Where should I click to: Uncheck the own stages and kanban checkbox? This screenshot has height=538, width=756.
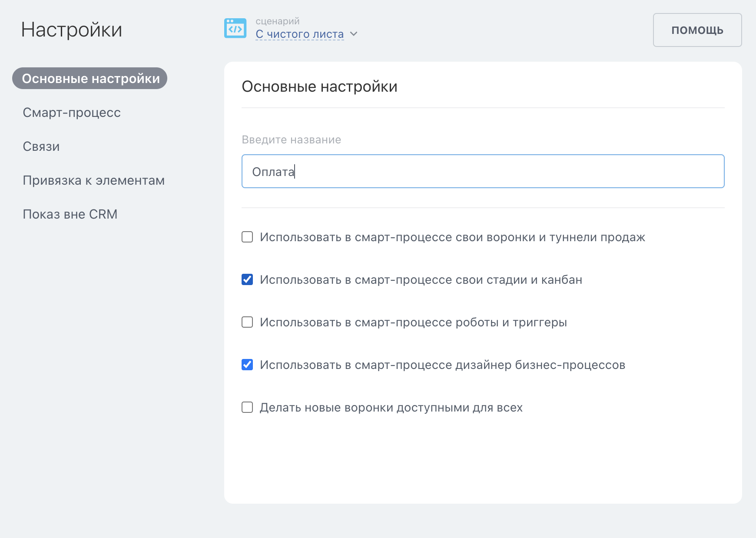tap(247, 279)
